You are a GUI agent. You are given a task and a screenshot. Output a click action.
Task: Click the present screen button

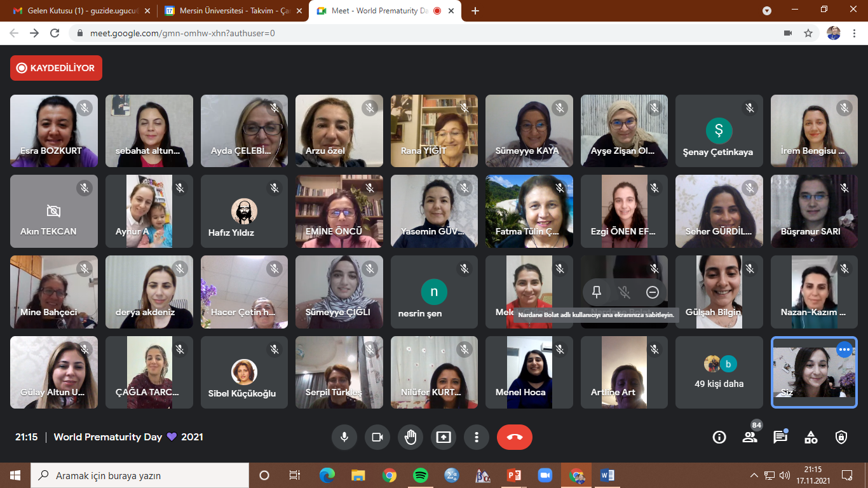coord(443,437)
